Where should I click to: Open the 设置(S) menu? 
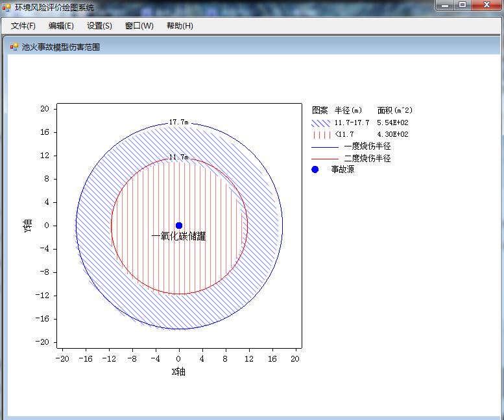click(x=99, y=26)
